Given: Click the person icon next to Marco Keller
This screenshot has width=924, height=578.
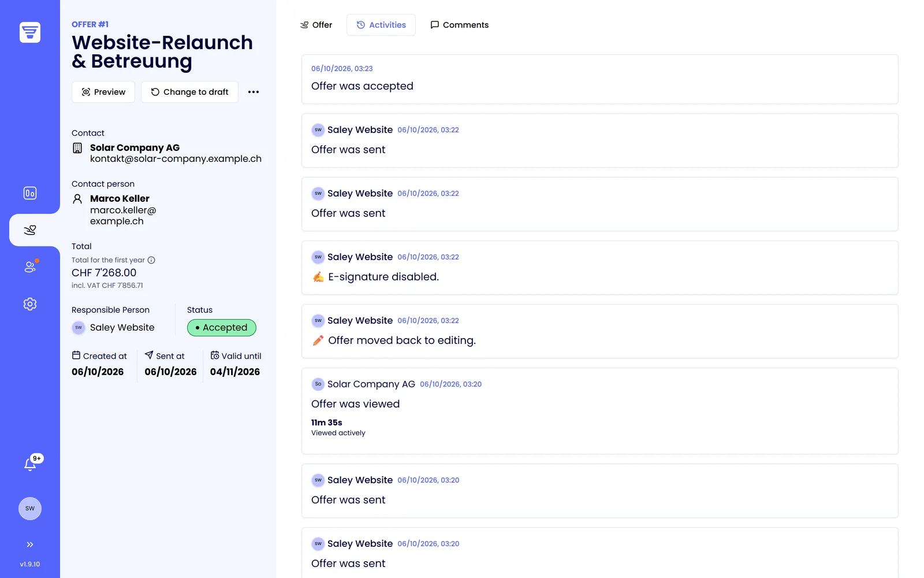Looking at the screenshot, I should coord(77,199).
